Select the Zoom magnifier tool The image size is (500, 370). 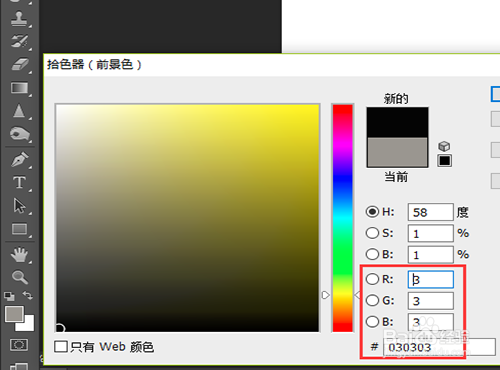[20, 277]
